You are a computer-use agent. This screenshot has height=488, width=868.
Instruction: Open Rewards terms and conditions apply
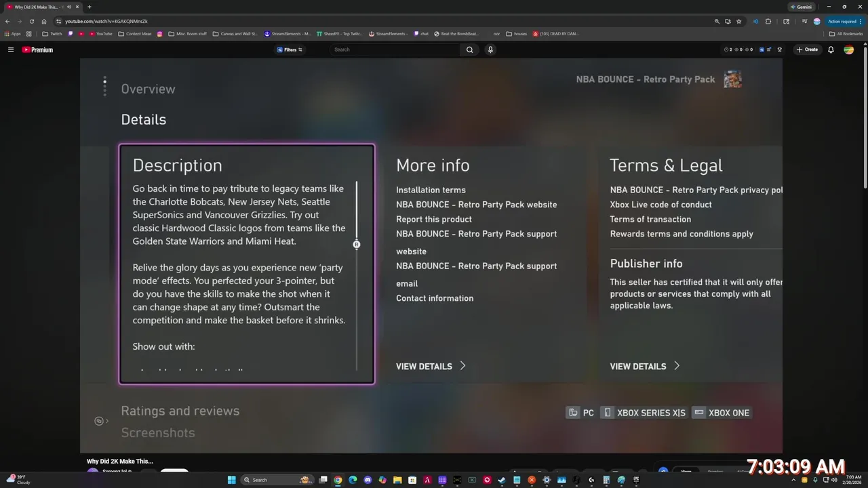tap(682, 234)
